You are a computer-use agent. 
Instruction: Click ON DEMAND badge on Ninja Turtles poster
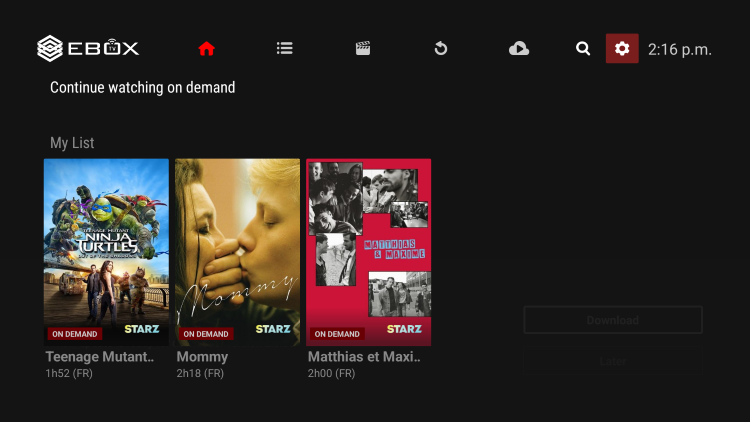click(74, 334)
